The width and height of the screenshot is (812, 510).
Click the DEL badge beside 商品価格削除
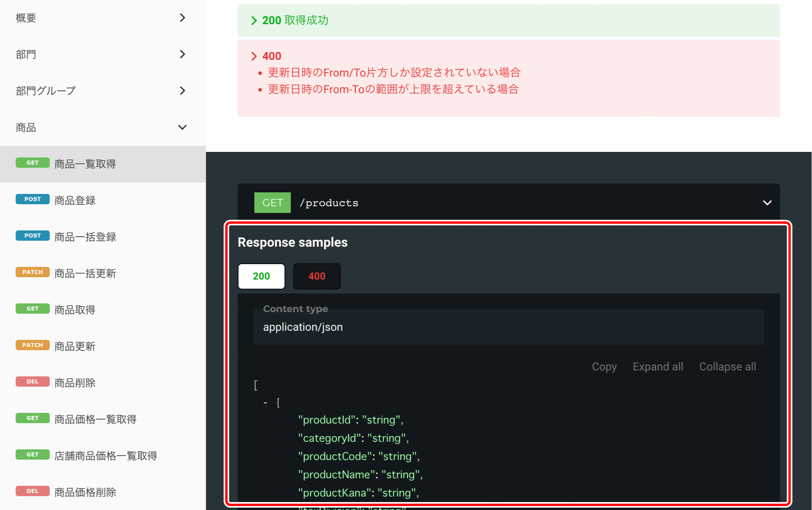(33, 491)
